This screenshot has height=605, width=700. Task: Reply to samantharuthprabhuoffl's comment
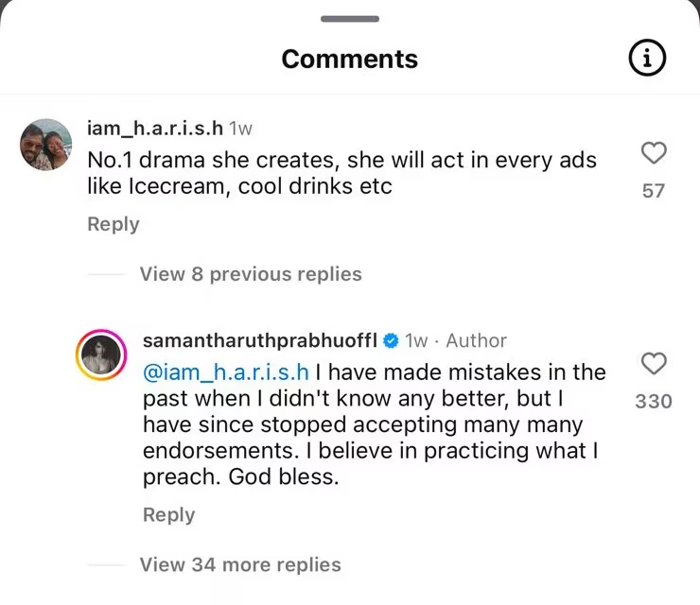click(x=168, y=515)
